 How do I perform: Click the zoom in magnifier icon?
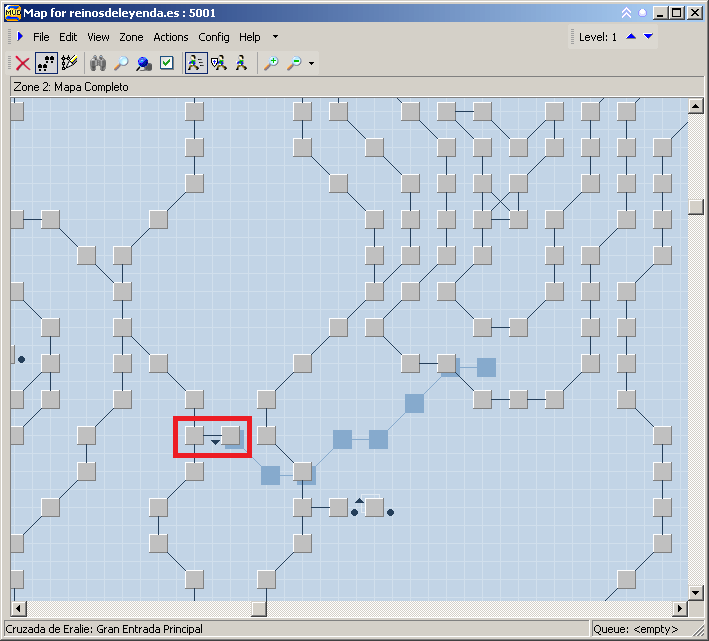pos(271,63)
